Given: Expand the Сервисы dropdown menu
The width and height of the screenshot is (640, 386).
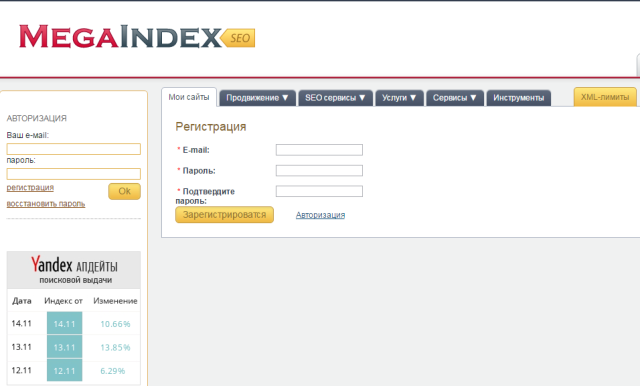Looking at the screenshot, I should (455, 98).
